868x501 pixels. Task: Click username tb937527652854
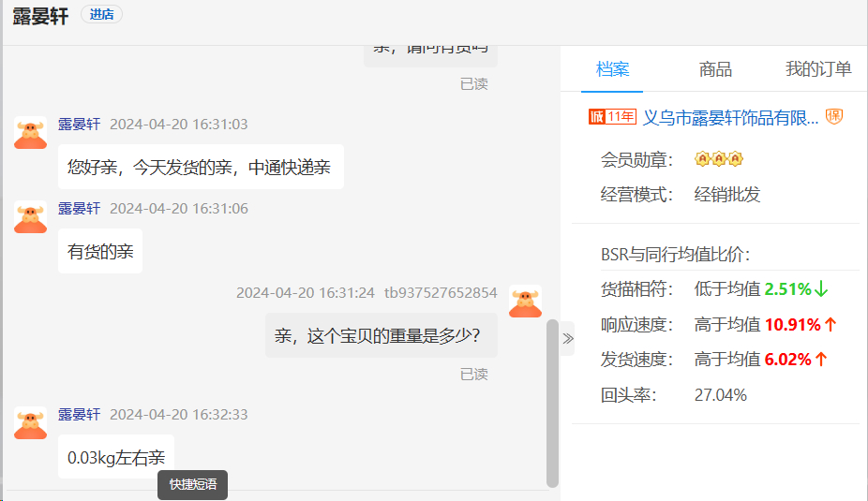441,292
